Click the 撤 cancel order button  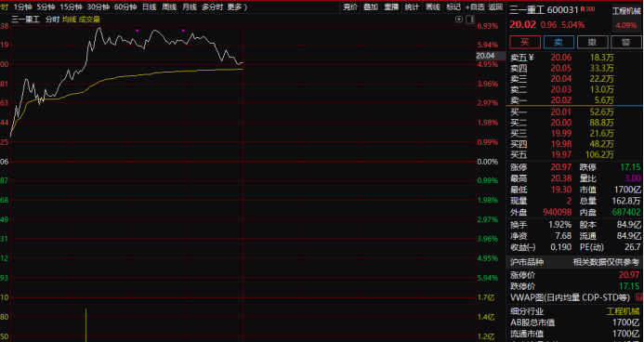[593, 42]
